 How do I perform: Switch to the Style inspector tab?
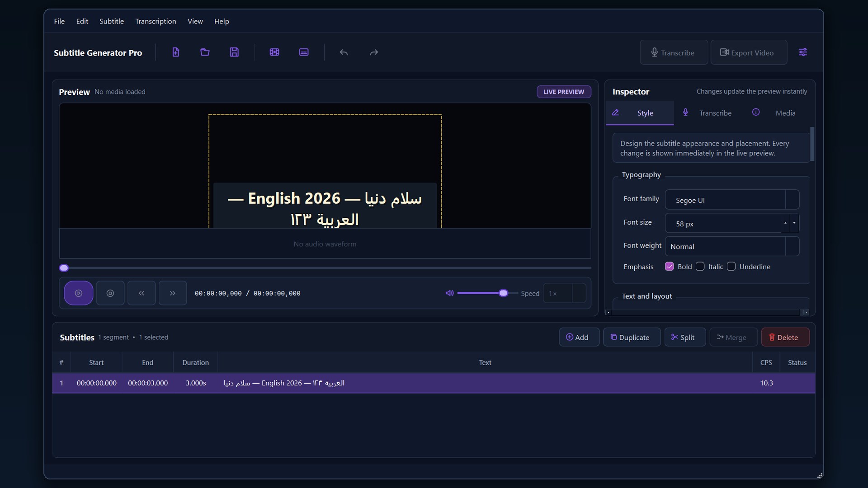639,113
